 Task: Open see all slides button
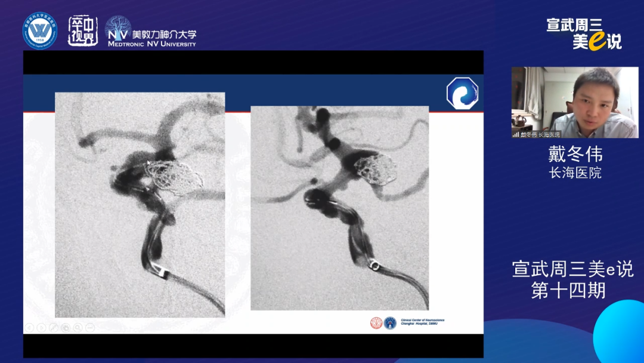pos(66,328)
